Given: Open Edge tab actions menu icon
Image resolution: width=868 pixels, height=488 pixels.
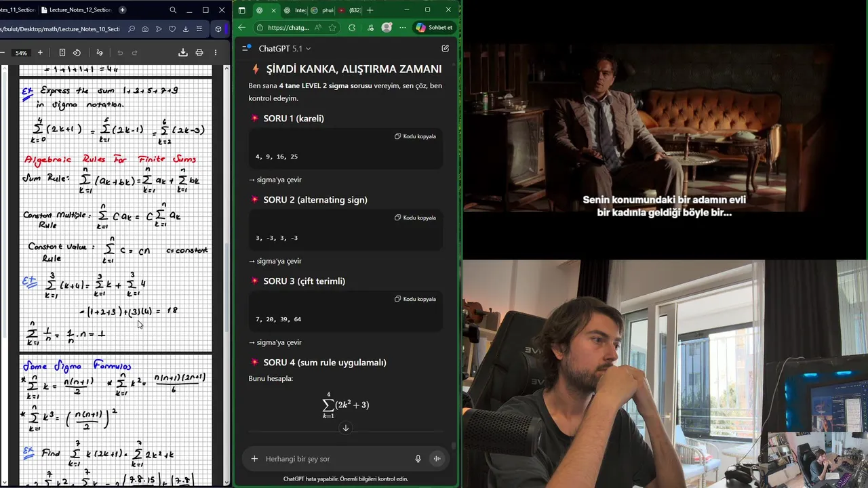Looking at the screenshot, I should pyautogui.click(x=242, y=10).
